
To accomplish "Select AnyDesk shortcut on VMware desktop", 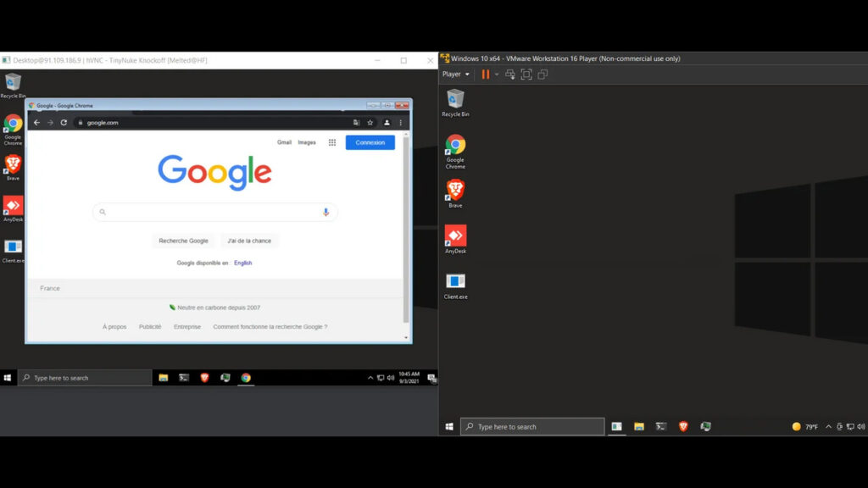I will coord(455,239).
